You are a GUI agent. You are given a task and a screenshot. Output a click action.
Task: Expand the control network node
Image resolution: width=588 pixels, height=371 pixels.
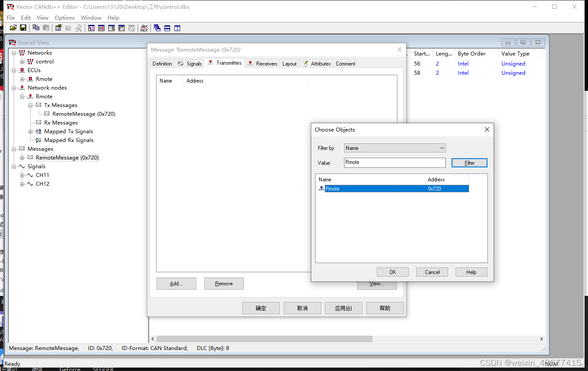point(22,62)
